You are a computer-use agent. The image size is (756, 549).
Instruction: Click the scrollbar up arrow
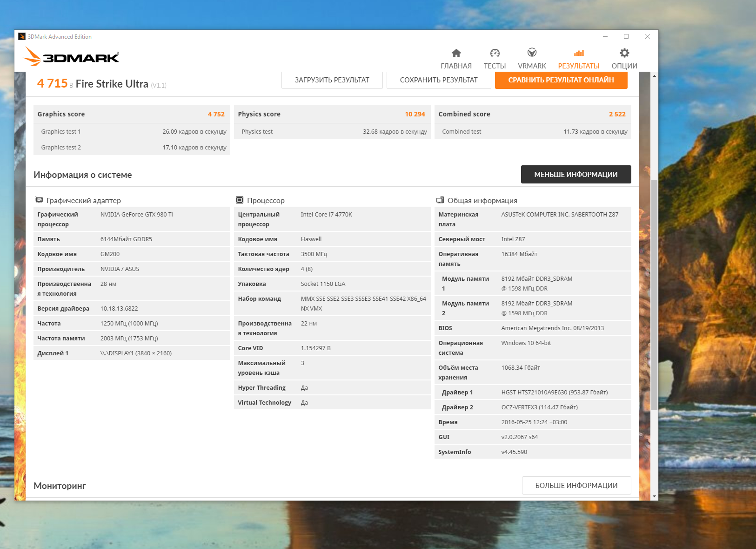[655, 75]
